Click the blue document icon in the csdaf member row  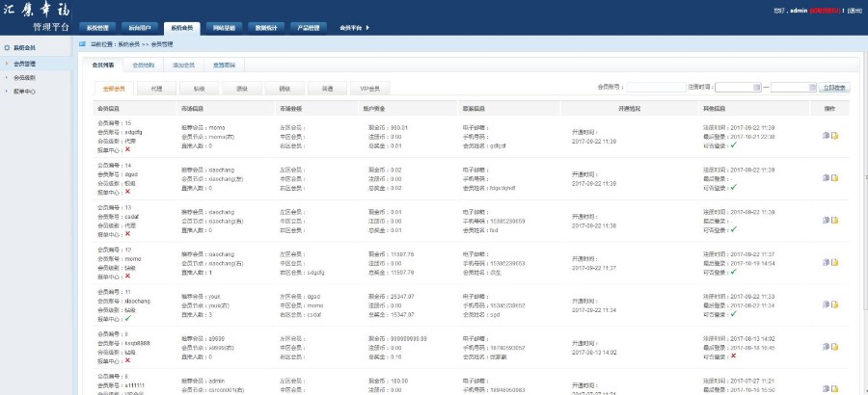click(826, 220)
